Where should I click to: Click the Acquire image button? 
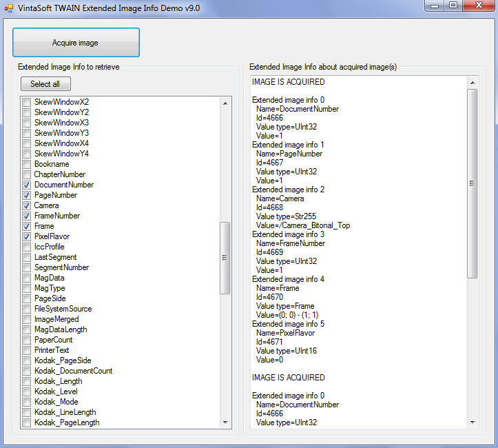tap(76, 43)
